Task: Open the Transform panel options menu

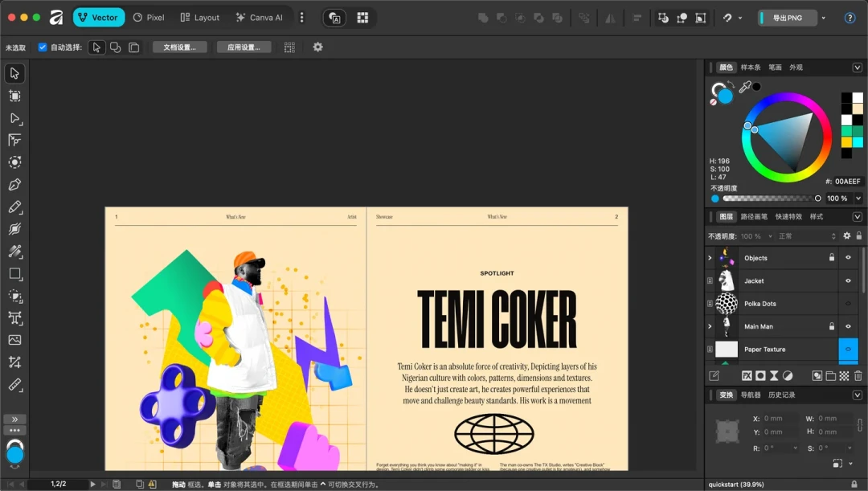Action: 857,395
